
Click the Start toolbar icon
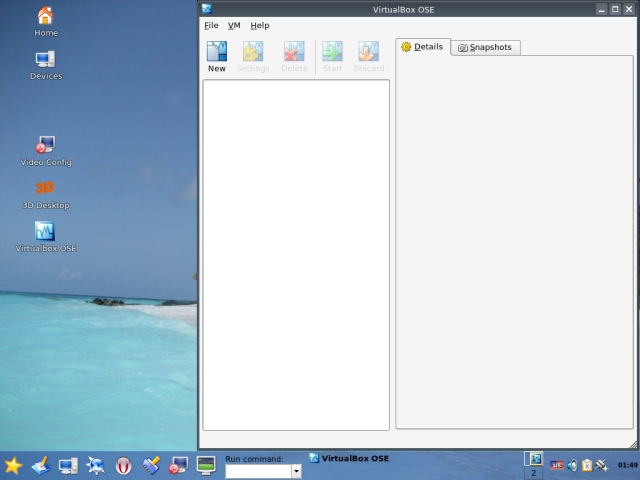click(x=332, y=57)
